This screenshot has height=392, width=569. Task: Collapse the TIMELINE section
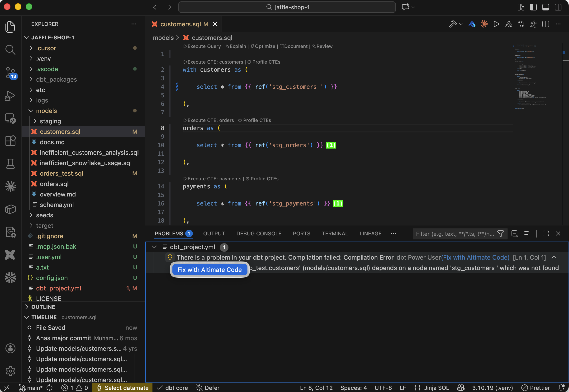tap(27, 317)
